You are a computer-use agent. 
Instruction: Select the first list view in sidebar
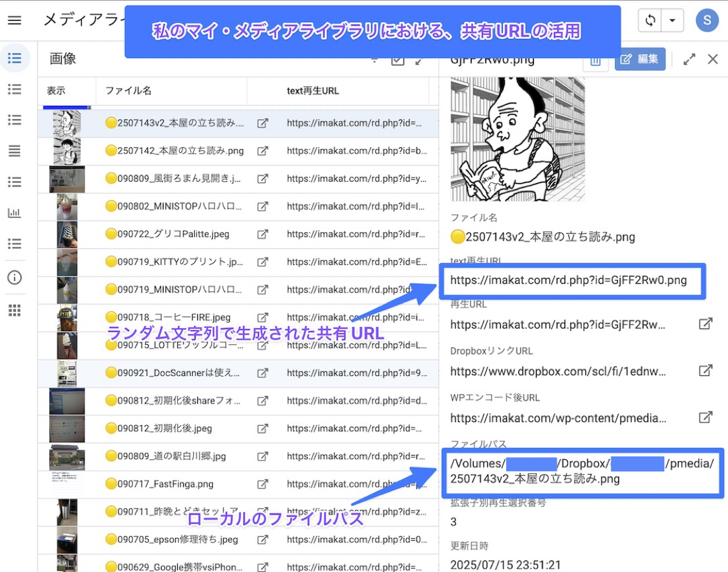(x=14, y=58)
